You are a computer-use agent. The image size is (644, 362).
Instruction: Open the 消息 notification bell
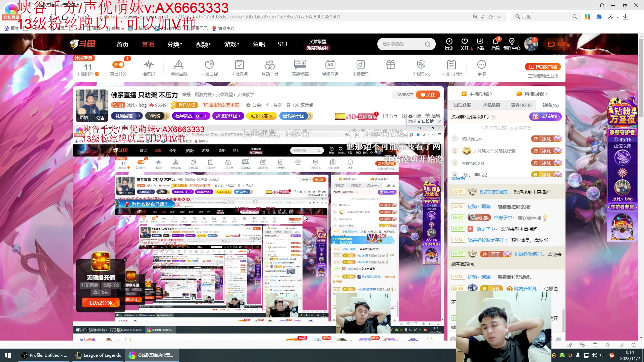click(x=495, y=44)
